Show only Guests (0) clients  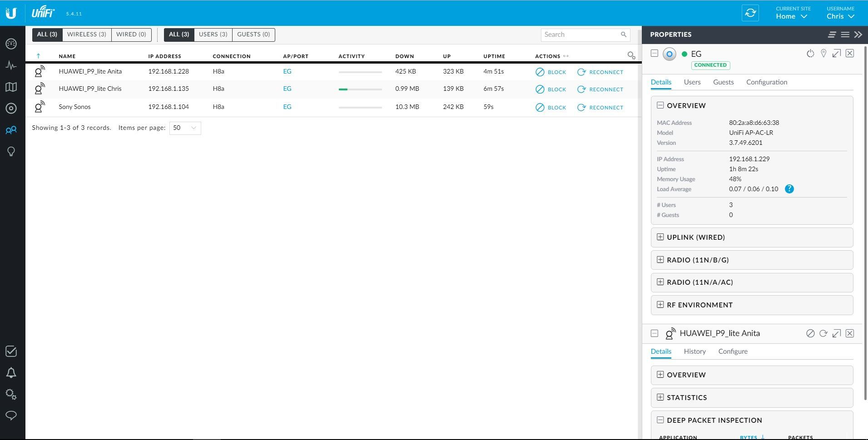pos(253,35)
